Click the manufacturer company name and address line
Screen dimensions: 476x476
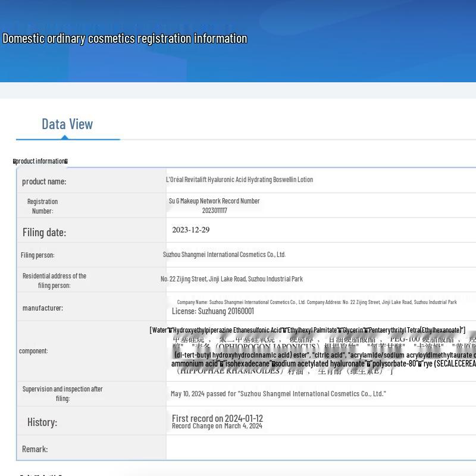click(x=317, y=302)
